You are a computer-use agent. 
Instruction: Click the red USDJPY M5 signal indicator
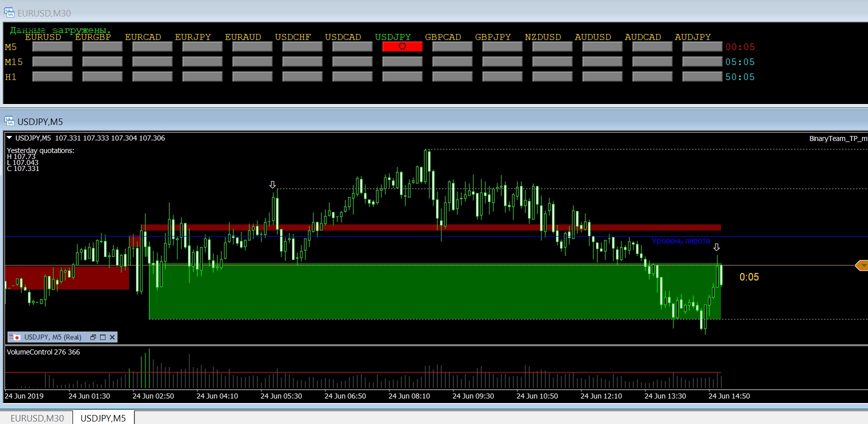pyautogui.click(x=402, y=46)
